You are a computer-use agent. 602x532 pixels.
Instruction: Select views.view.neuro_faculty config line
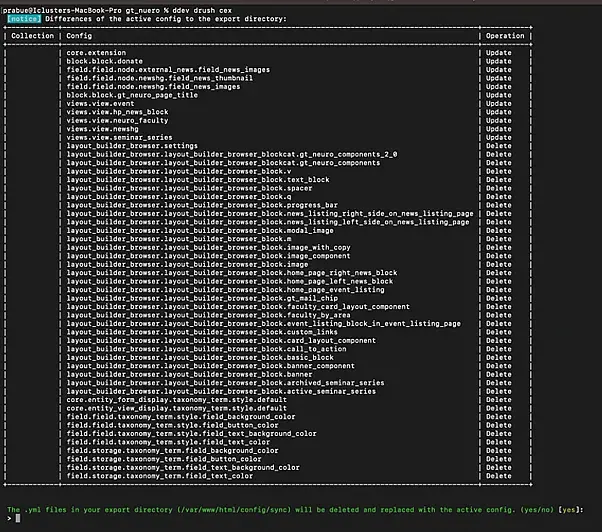(117, 121)
